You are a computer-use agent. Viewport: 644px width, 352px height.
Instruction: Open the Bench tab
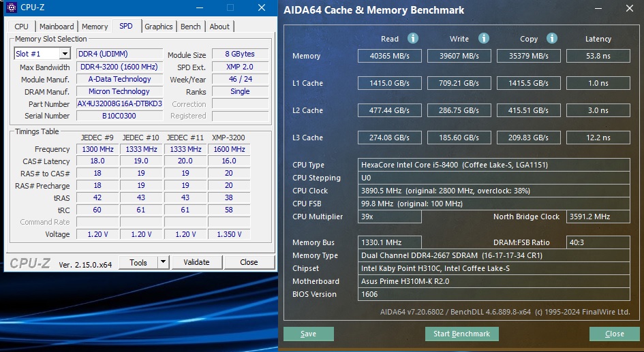coord(191,27)
